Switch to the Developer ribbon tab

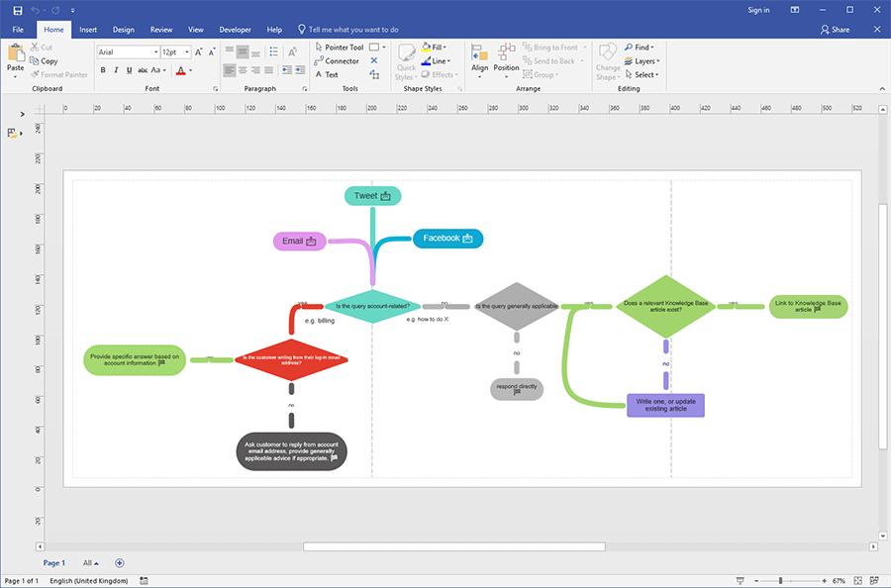point(236,30)
